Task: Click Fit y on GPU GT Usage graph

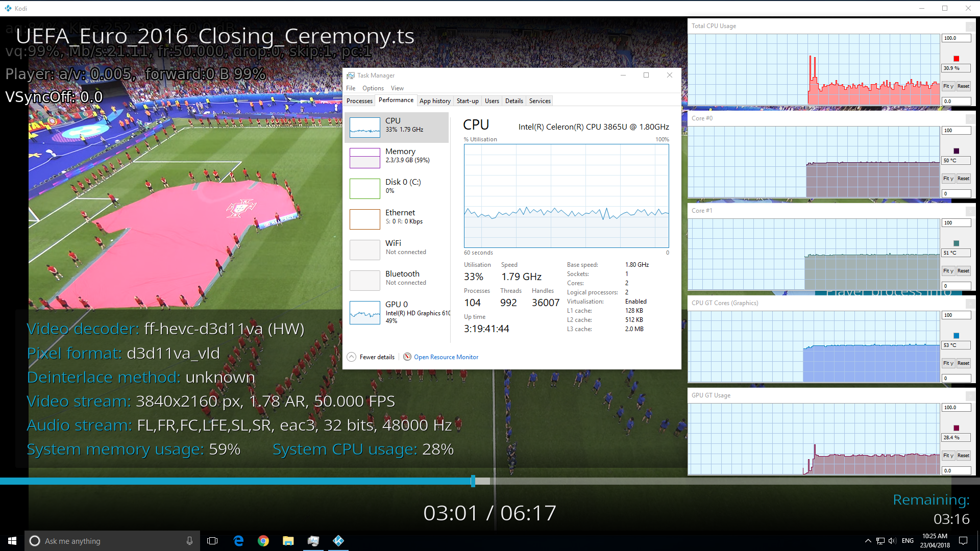Action: point(948,456)
